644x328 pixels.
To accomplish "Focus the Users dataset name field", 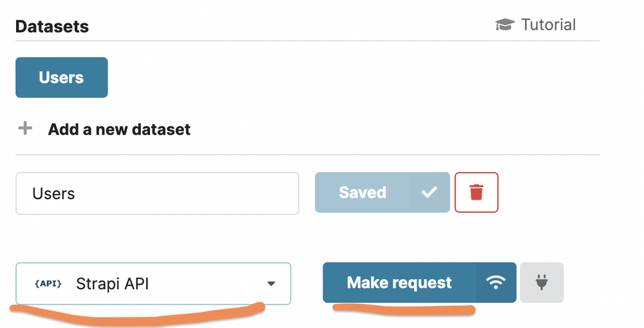I will (157, 193).
